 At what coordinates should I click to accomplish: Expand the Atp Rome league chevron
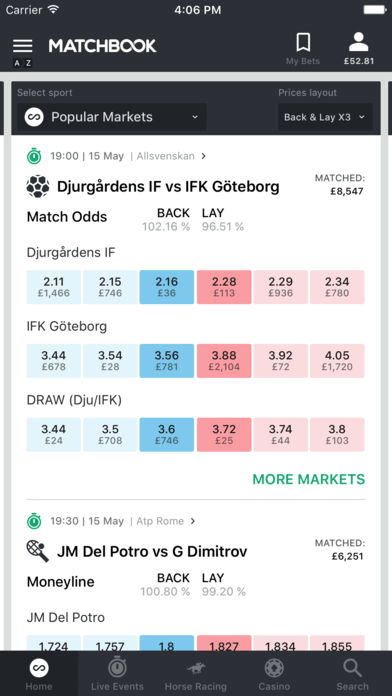pos(193,521)
